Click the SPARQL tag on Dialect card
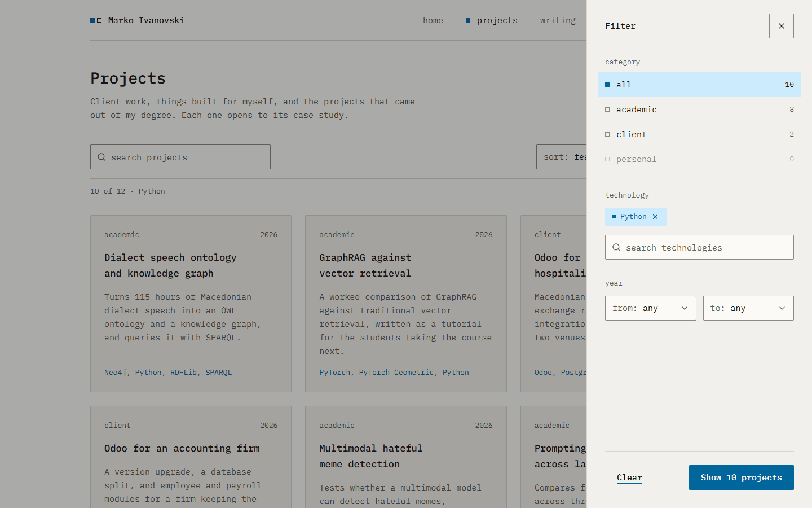The width and height of the screenshot is (812, 508). pos(219,373)
